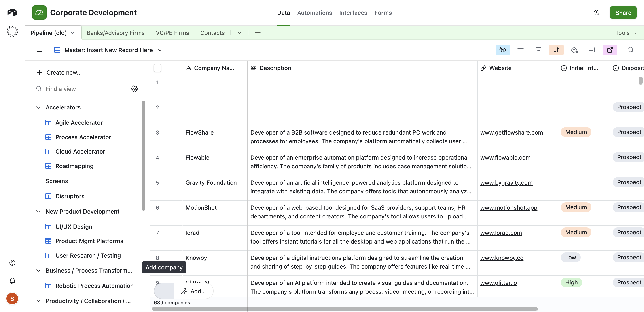The height and width of the screenshot is (312, 644).
Task: Click the Find a view search field
Action: point(85,89)
